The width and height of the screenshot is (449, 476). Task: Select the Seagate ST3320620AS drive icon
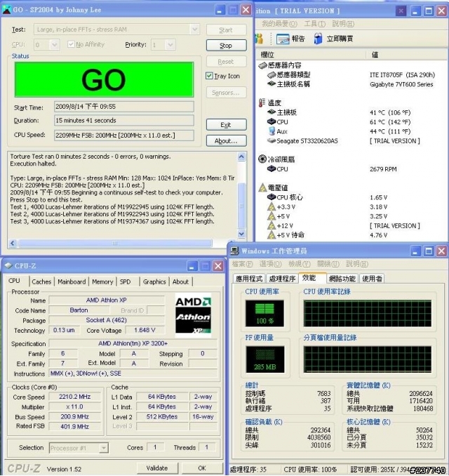[x=272, y=140]
